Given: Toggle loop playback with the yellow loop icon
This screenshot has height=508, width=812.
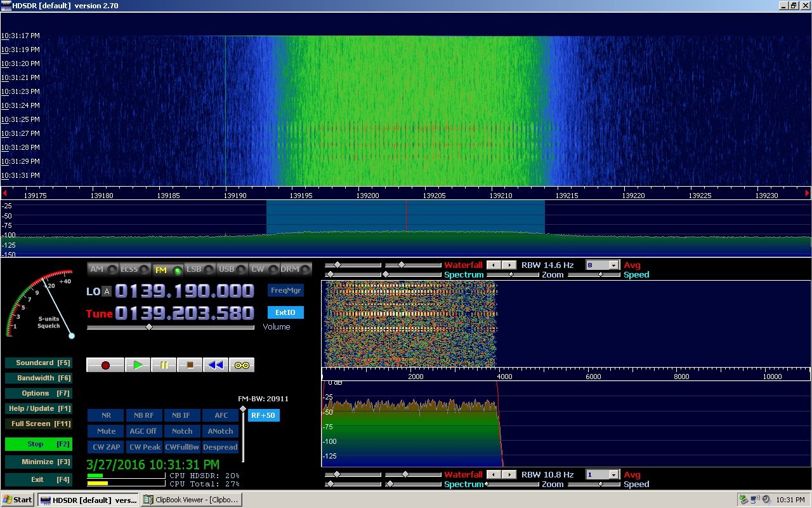Looking at the screenshot, I should coord(242,365).
